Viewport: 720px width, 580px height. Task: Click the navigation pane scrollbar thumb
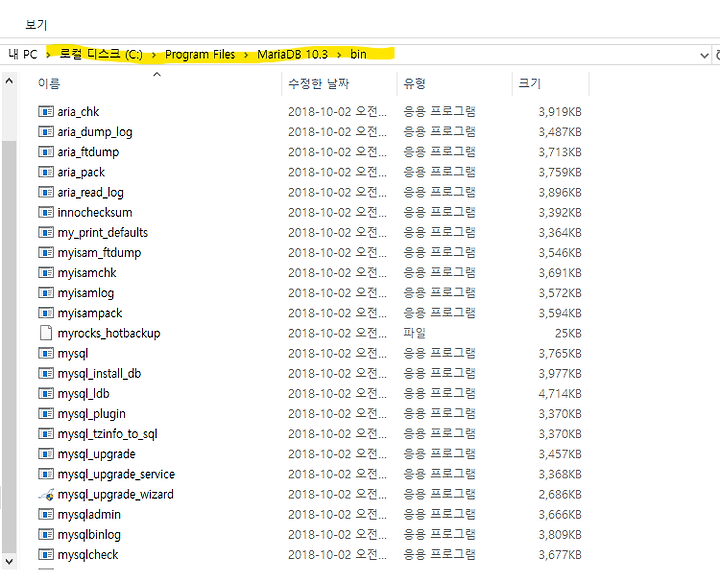[x=9, y=346]
